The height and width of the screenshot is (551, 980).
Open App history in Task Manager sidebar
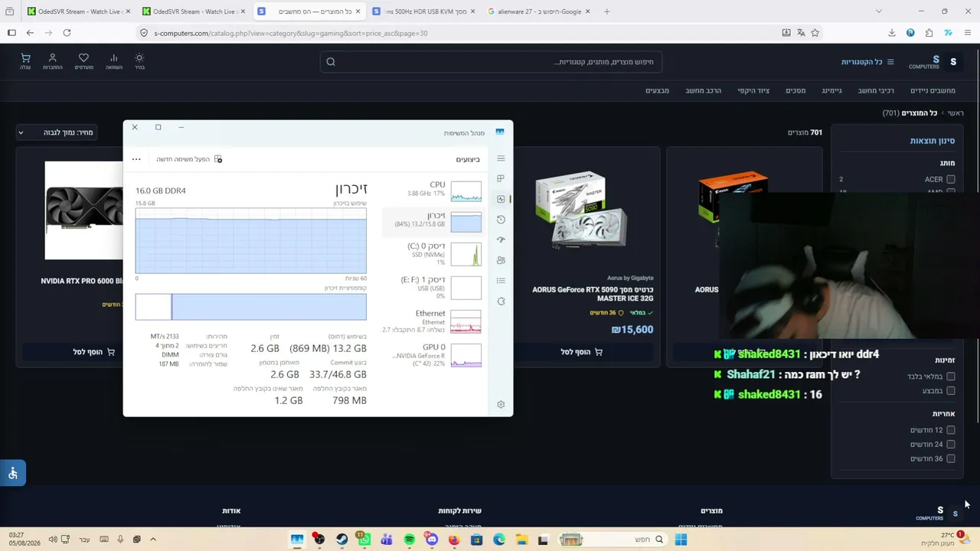(501, 220)
